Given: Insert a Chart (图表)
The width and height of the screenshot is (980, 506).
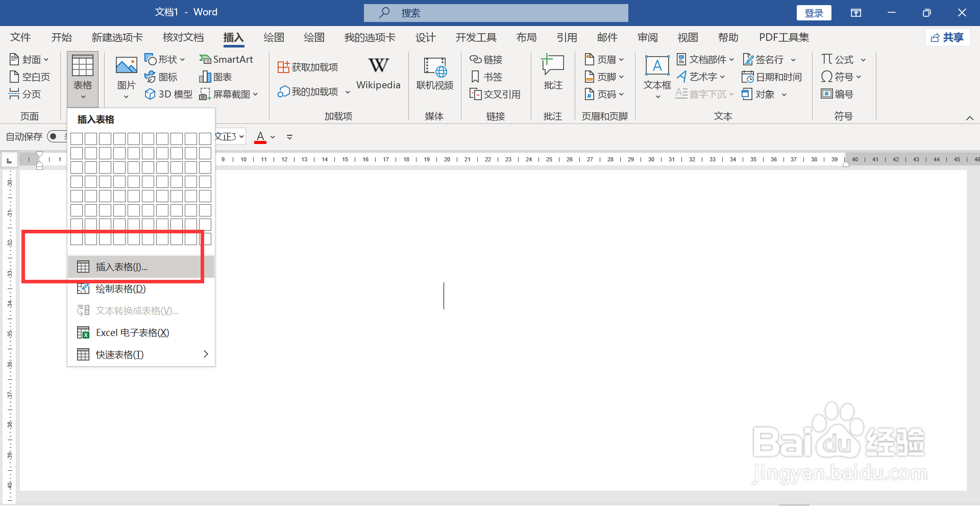Looking at the screenshot, I should 215,77.
